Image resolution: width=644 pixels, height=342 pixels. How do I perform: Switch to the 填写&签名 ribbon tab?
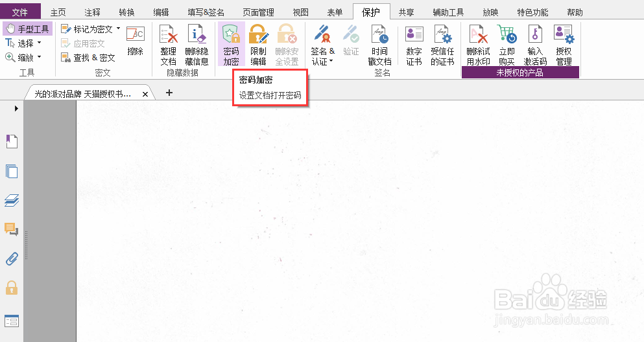(206, 12)
